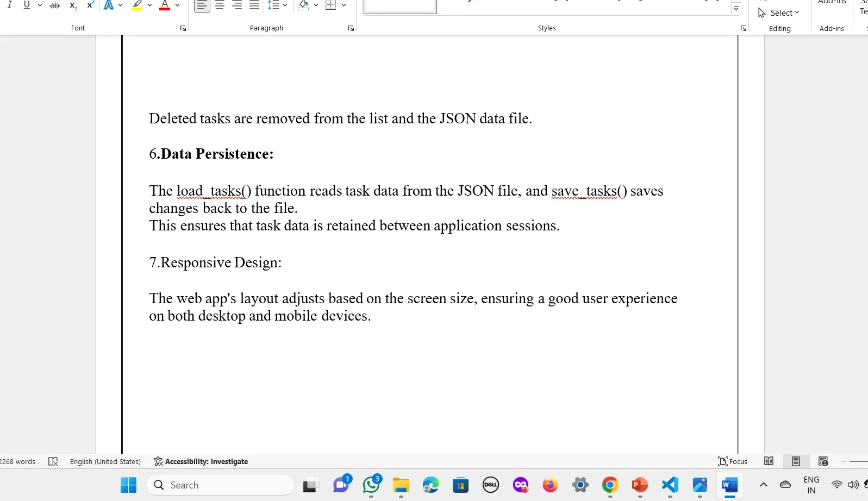The image size is (868, 501).
Task: Switch to Read Mode view
Action: (x=769, y=461)
